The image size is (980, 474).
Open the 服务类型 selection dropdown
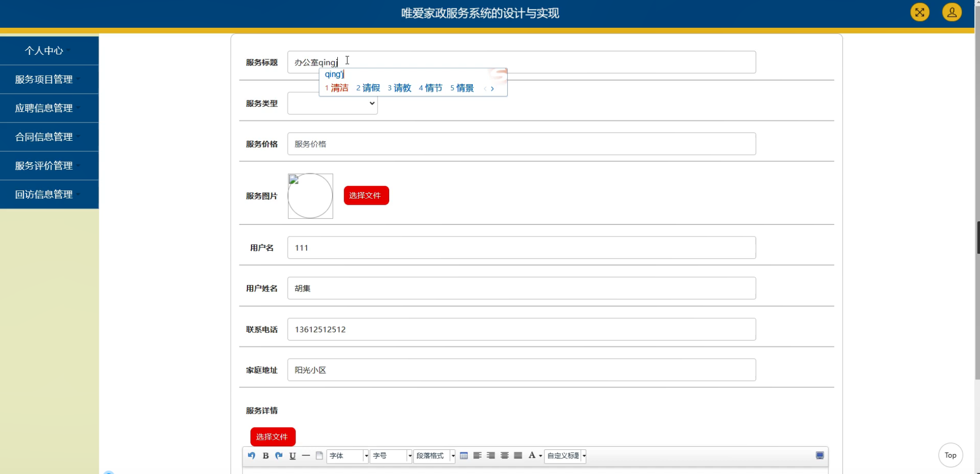tap(332, 103)
